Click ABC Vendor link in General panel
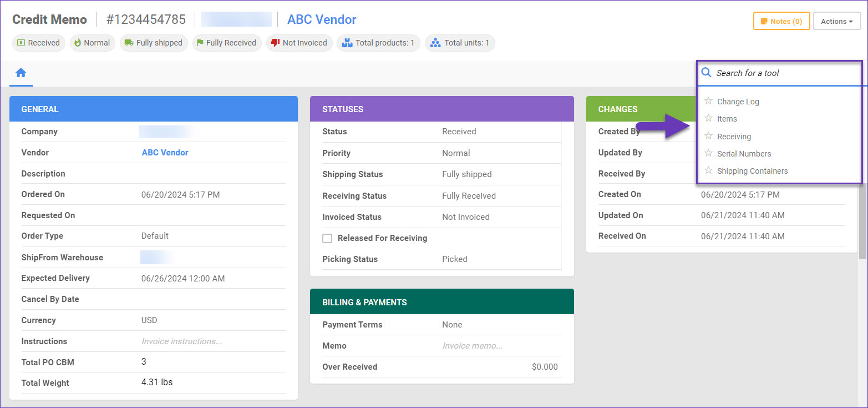This screenshot has width=868, height=408. pos(165,153)
